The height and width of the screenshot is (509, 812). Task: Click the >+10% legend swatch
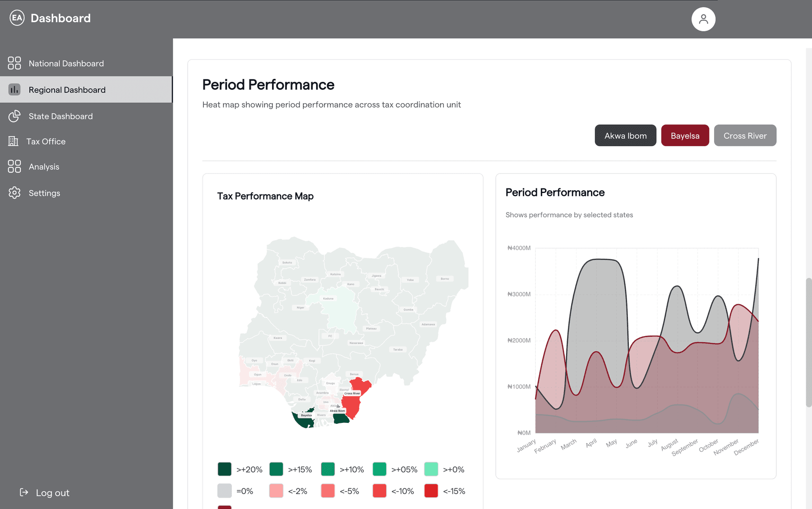328,469
